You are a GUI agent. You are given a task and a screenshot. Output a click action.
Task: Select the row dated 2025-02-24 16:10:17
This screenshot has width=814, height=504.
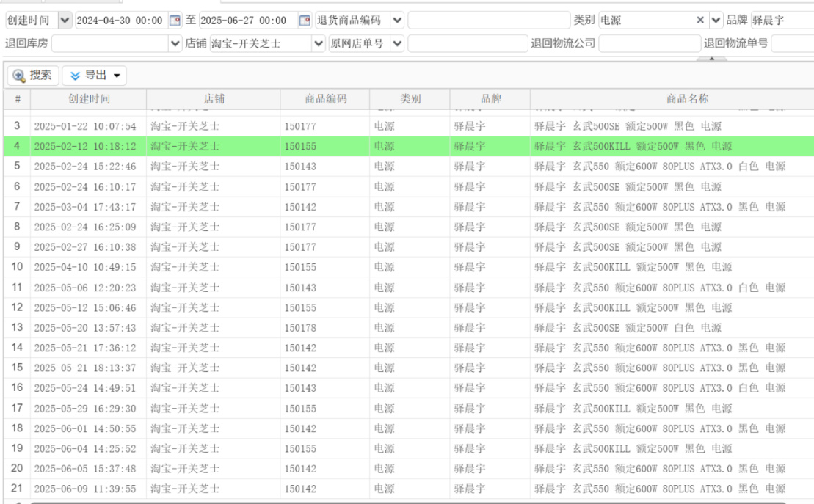coord(409,187)
